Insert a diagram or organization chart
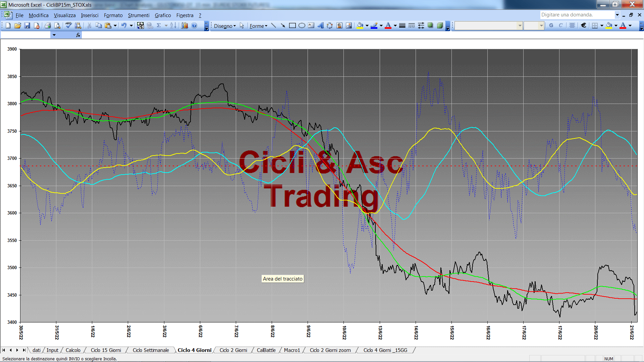The height and width of the screenshot is (362, 644). click(x=330, y=25)
